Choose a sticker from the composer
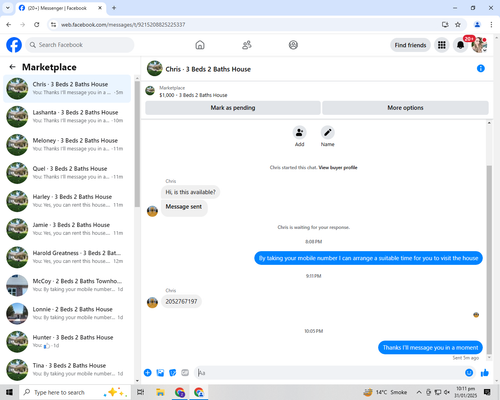Screen dimensions: 500x400 [x=173, y=373]
